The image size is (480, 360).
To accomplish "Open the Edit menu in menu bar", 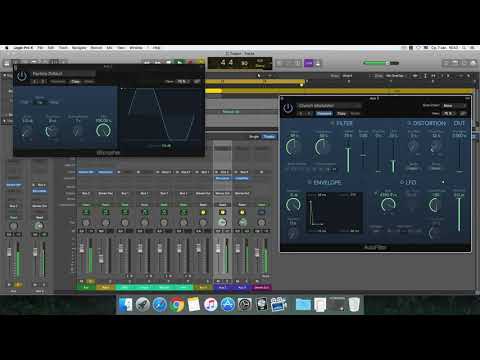I will 51,48.
